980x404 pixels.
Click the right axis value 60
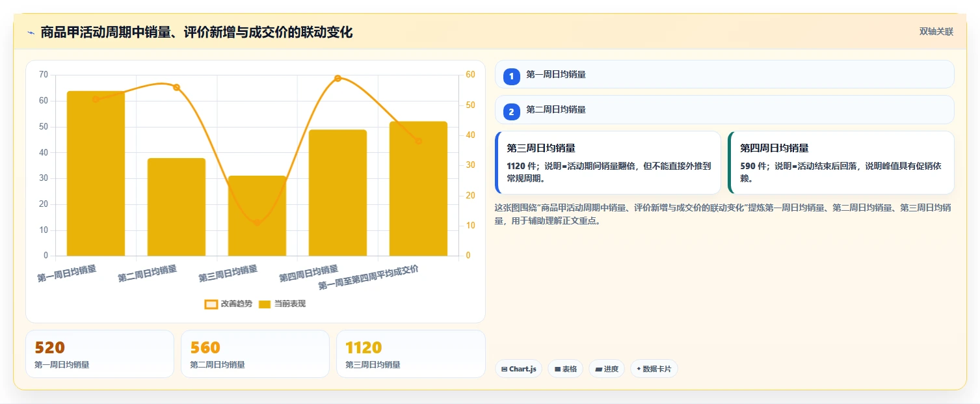tap(471, 74)
